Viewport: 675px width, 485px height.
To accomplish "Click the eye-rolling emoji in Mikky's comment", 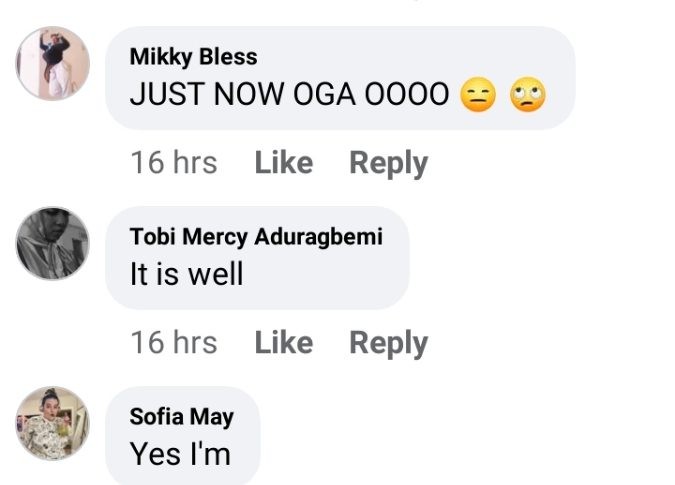I will (527, 96).
